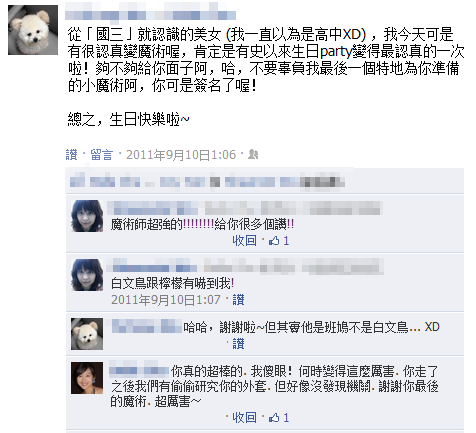Click small dog avatar on 班鳩 reply

coord(87,334)
